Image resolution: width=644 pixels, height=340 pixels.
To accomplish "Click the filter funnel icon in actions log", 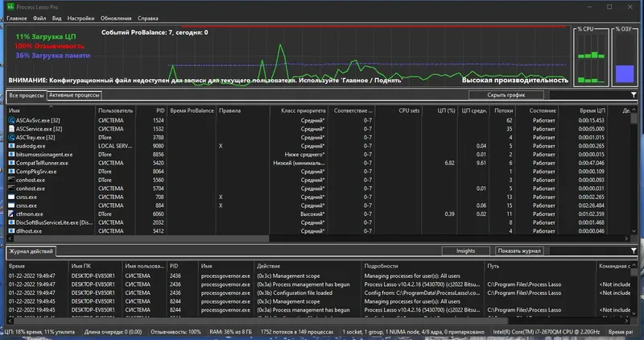I will (x=634, y=251).
